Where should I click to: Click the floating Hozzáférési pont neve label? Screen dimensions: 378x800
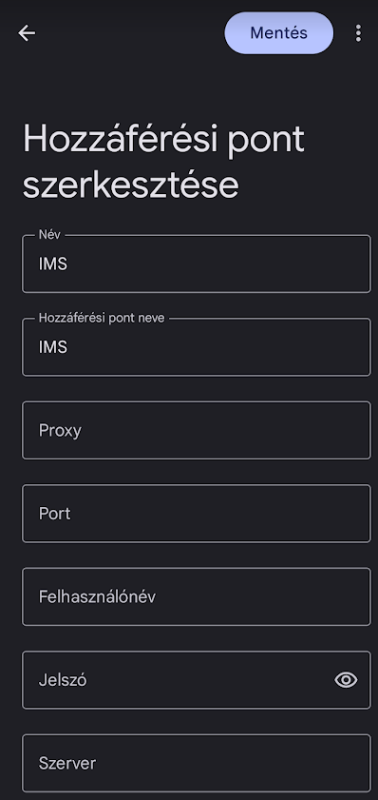coord(102,318)
